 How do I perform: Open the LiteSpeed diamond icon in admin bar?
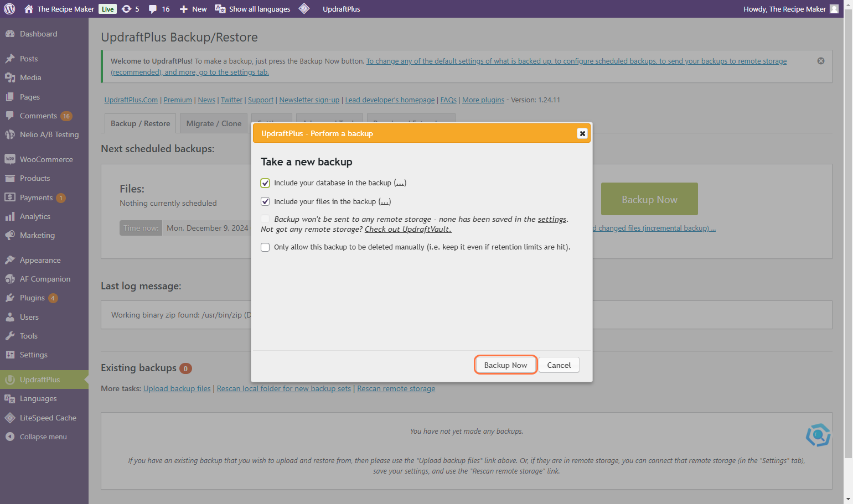click(304, 8)
